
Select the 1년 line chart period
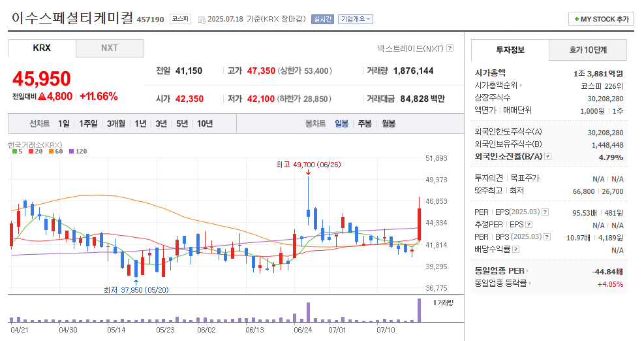tap(140, 123)
